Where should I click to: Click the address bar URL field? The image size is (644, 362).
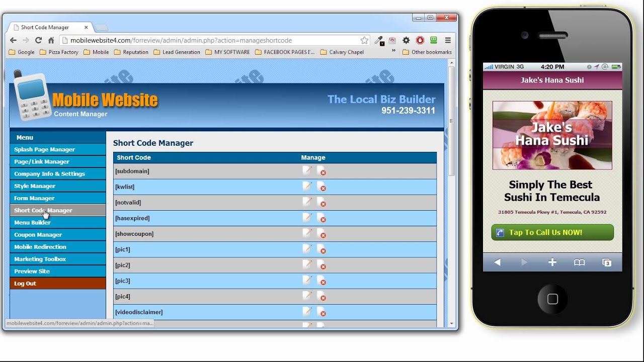(x=214, y=40)
